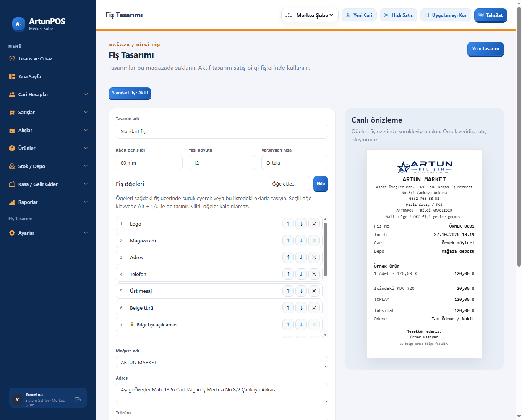The width and height of the screenshot is (522, 420).
Task: Open the Varsayılan hiza dropdown
Action: [x=295, y=163]
